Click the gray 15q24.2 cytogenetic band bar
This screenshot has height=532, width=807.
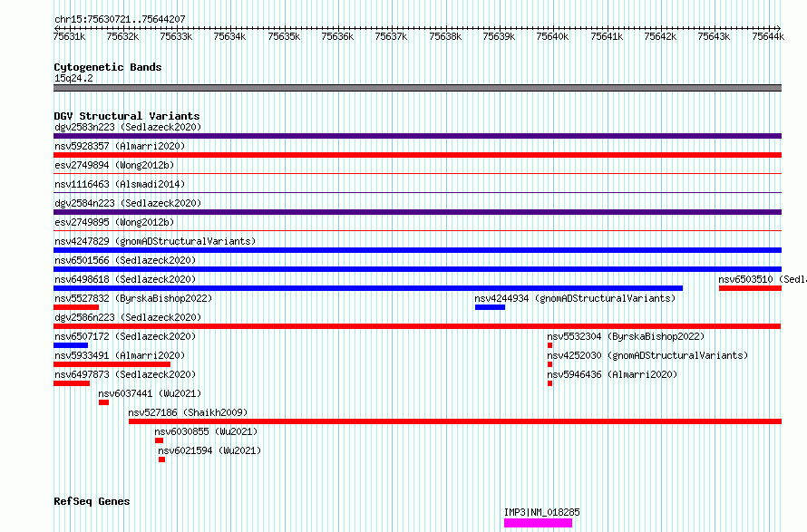417,88
